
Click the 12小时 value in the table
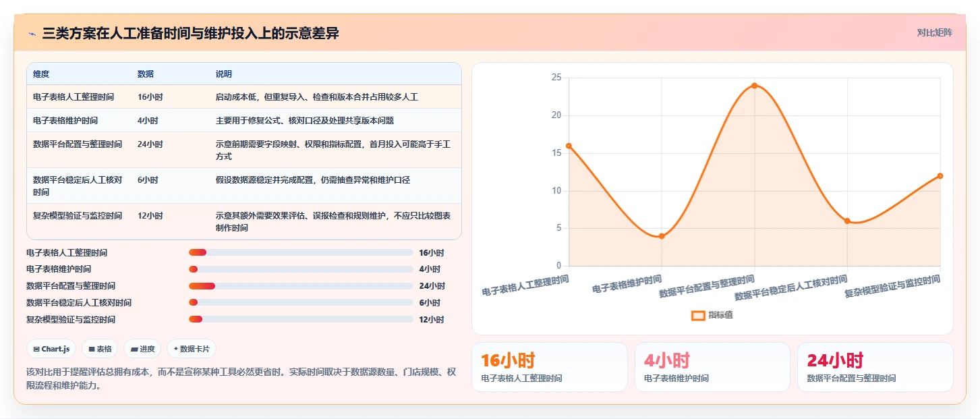pyautogui.click(x=150, y=216)
